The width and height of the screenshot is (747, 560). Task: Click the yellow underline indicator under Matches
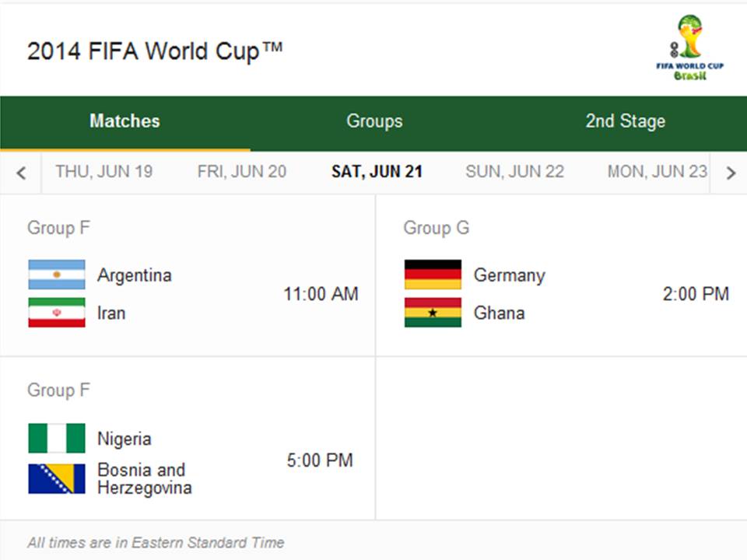click(124, 149)
